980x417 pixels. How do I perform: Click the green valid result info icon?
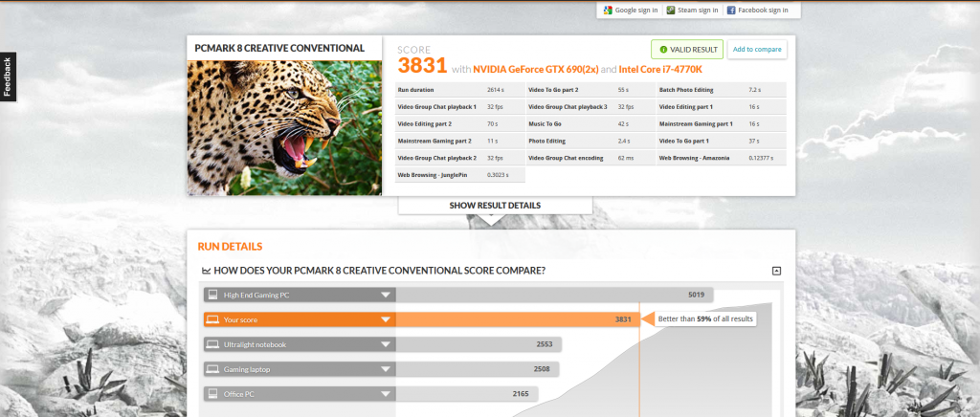click(662, 50)
